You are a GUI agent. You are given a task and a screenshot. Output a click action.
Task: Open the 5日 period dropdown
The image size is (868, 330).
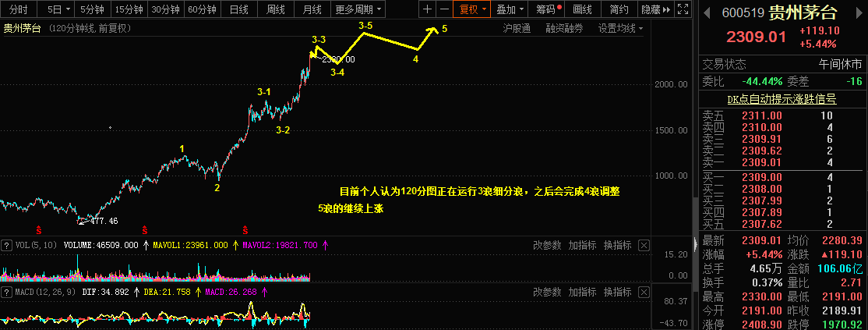click(x=58, y=9)
